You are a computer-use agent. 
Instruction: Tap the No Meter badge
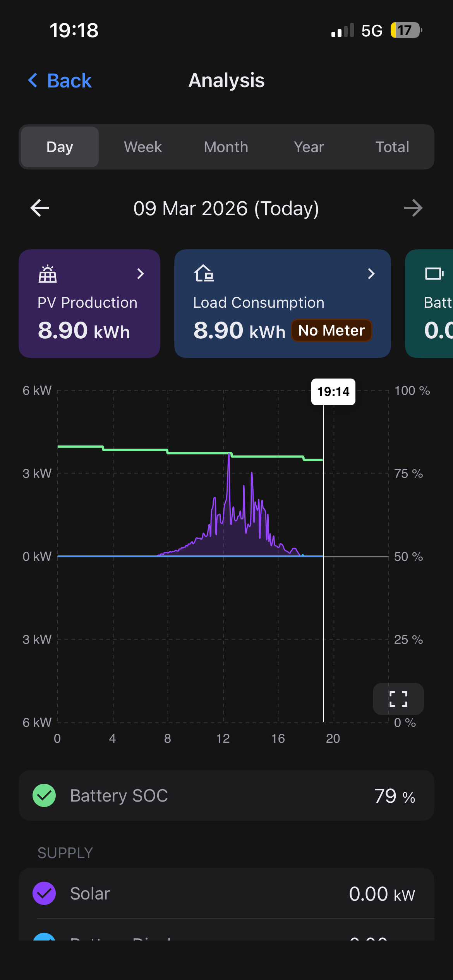click(x=331, y=331)
